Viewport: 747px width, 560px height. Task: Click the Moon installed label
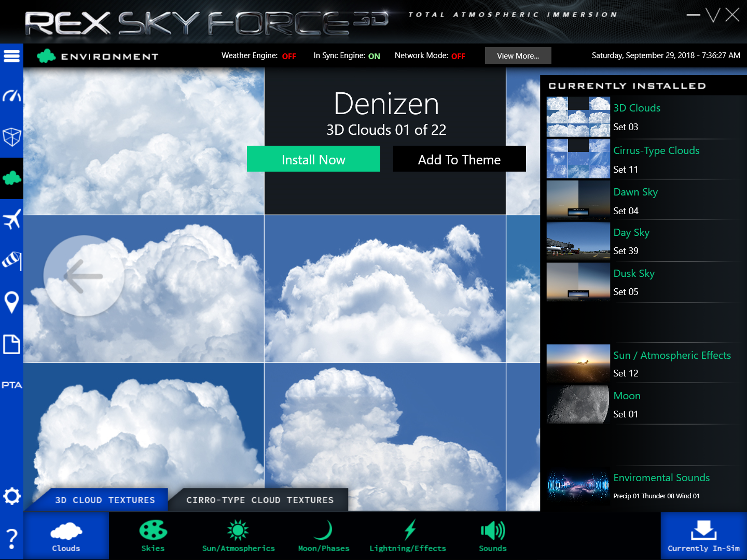[x=627, y=396]
